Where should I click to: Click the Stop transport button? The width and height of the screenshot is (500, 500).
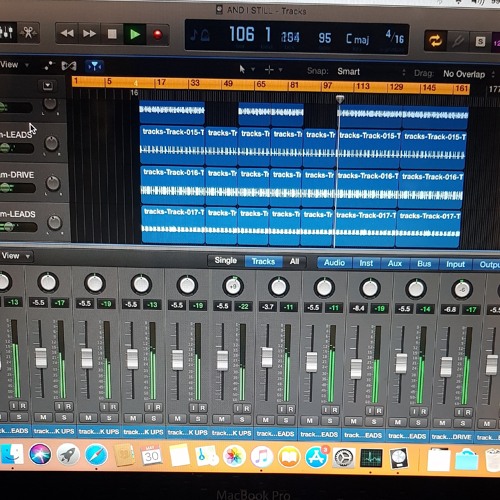click(x=112, y=34)
